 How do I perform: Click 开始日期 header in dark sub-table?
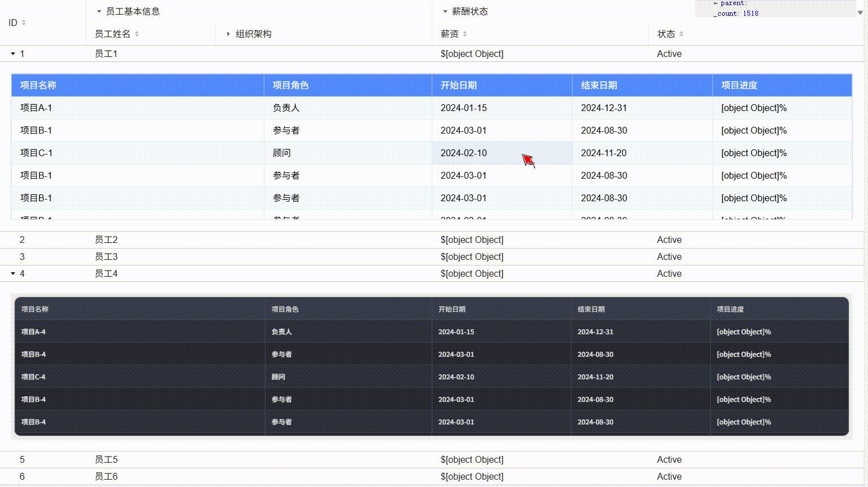point(502,309)
